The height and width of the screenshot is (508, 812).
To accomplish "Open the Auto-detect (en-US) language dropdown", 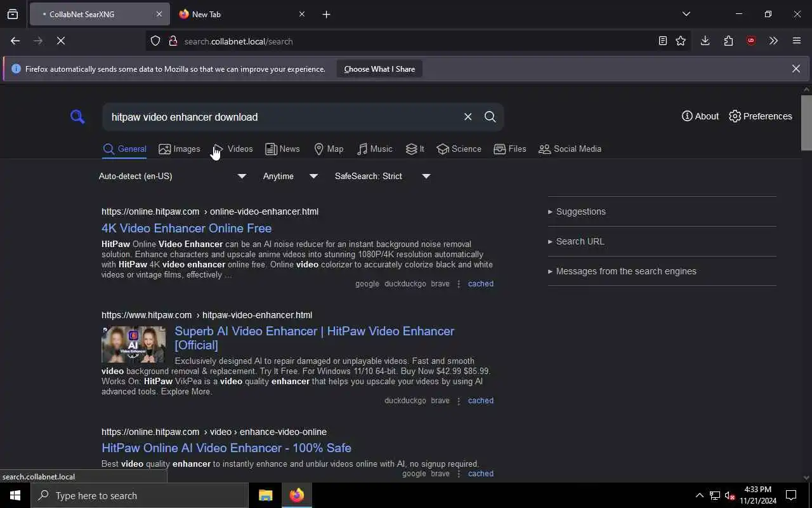I will click(x=173, y=176).
